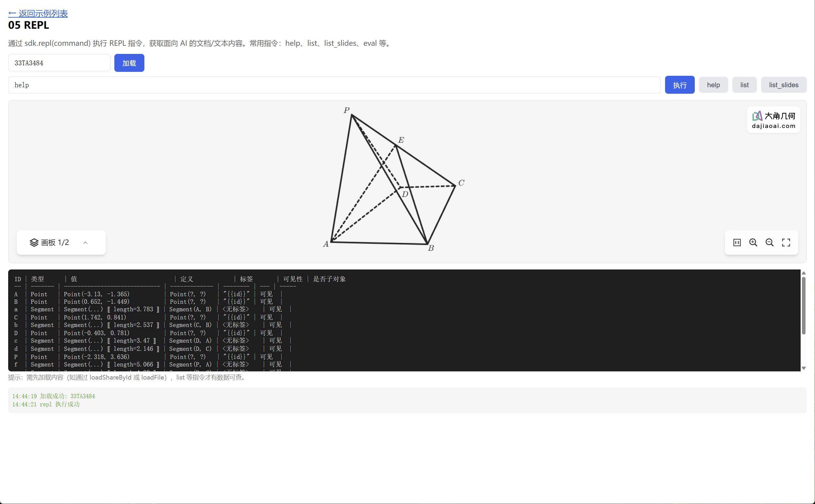Expand the 画板 1/2 chevron

point(85,243)
